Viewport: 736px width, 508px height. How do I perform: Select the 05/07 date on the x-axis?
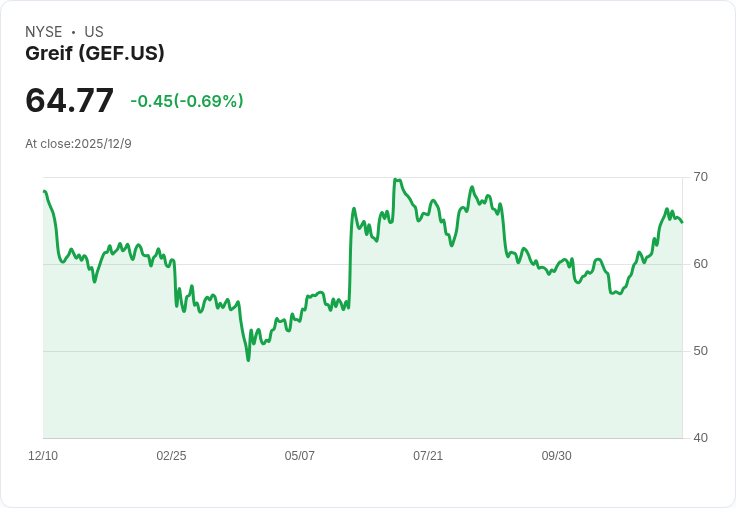tap(299, 456)
